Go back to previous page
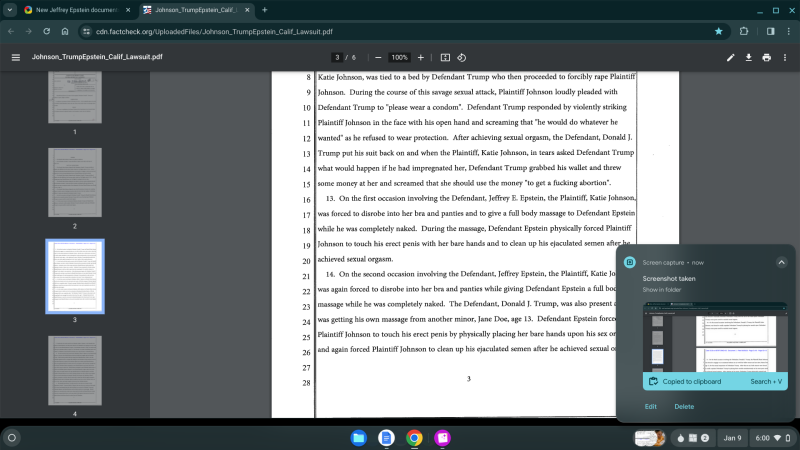 [x=11, y=32]
